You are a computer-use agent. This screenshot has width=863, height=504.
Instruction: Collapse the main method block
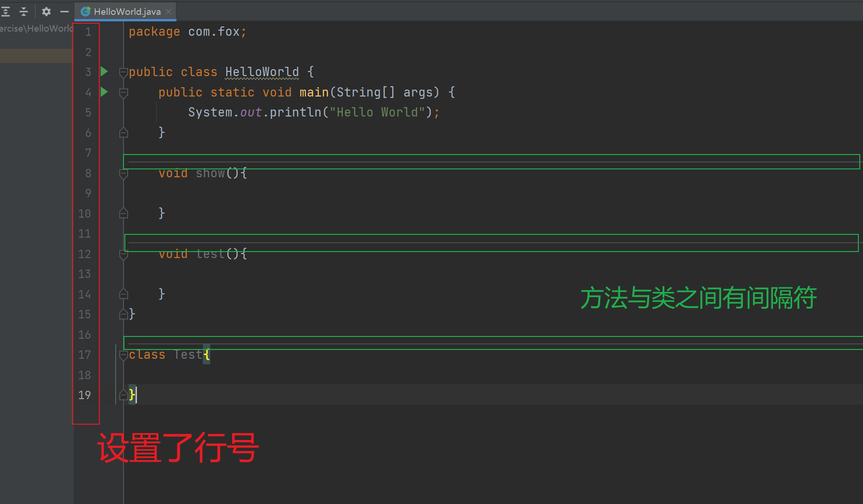coord(123,93)
